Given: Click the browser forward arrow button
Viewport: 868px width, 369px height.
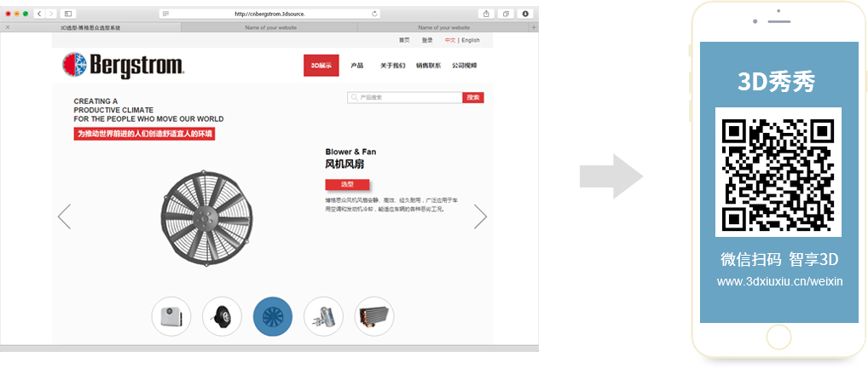Looking at the screenshot, I should pyautogui.click(x=51, y=14).
